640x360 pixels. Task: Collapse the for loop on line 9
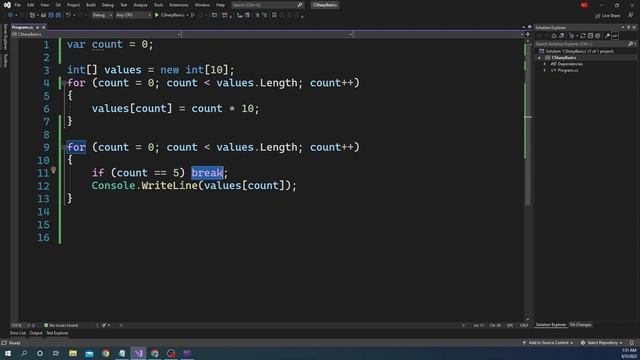pos(64,147)
